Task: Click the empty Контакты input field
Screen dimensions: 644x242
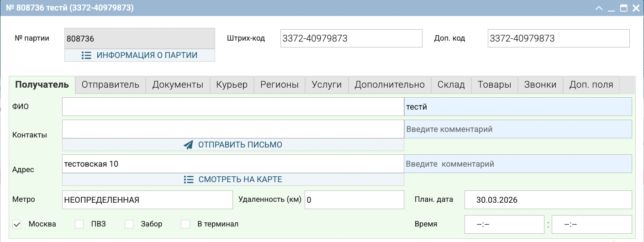Action: coord(233,129)
